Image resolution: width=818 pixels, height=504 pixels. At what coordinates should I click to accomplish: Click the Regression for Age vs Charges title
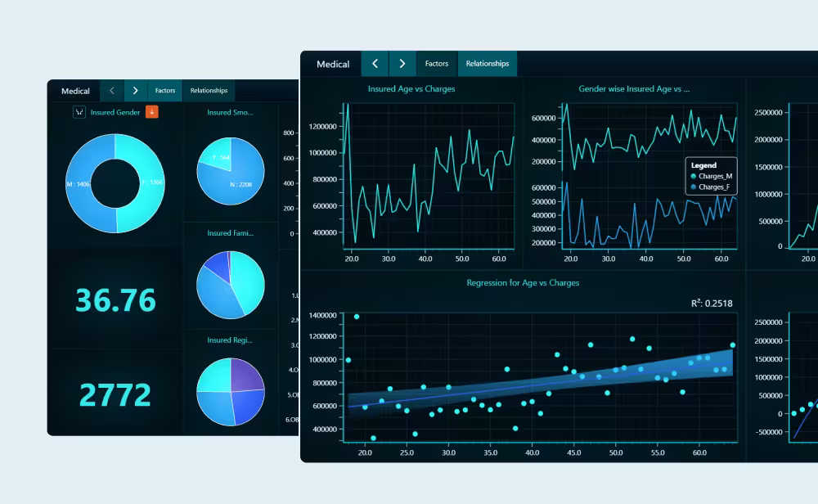(x=523, y=283)
